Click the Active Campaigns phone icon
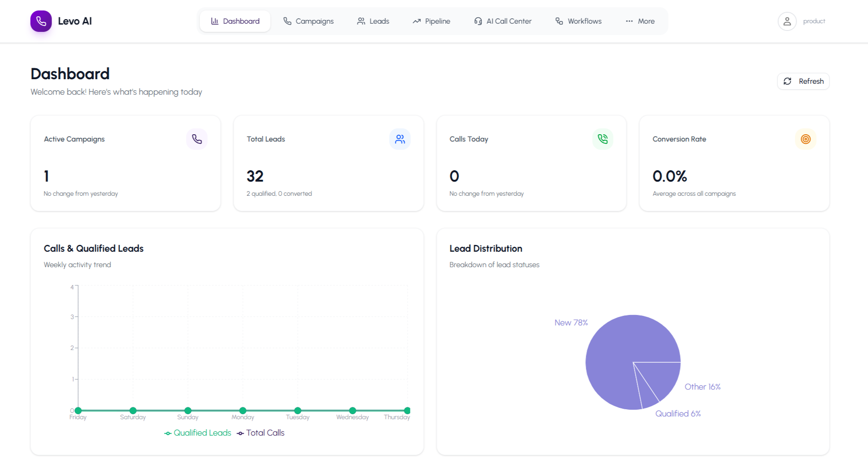 click(197, 139)
